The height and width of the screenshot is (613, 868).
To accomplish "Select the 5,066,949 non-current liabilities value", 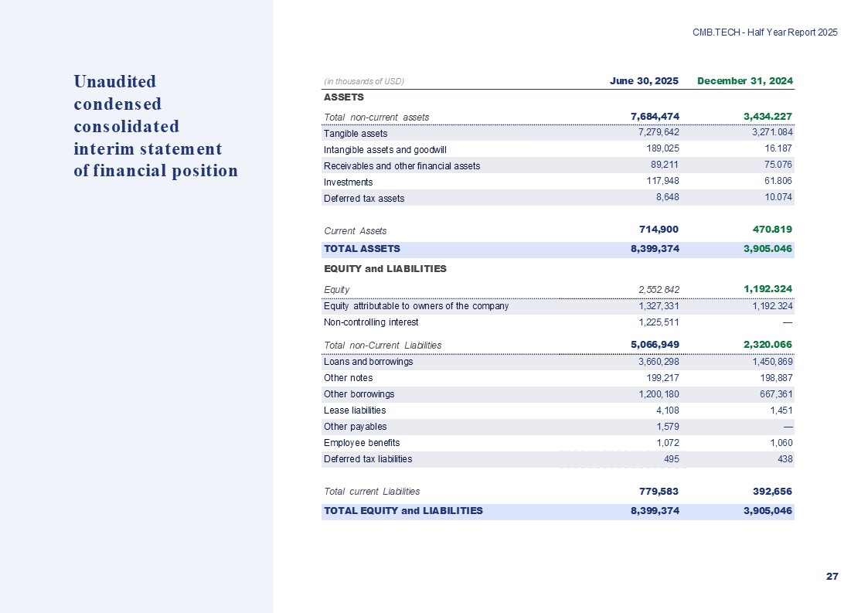I will pyautogui.click(x=654, y=345).
